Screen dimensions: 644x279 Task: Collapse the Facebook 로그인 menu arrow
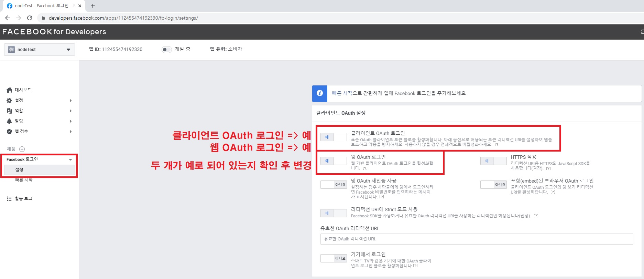pyautogui.click(x=70, y=159)
